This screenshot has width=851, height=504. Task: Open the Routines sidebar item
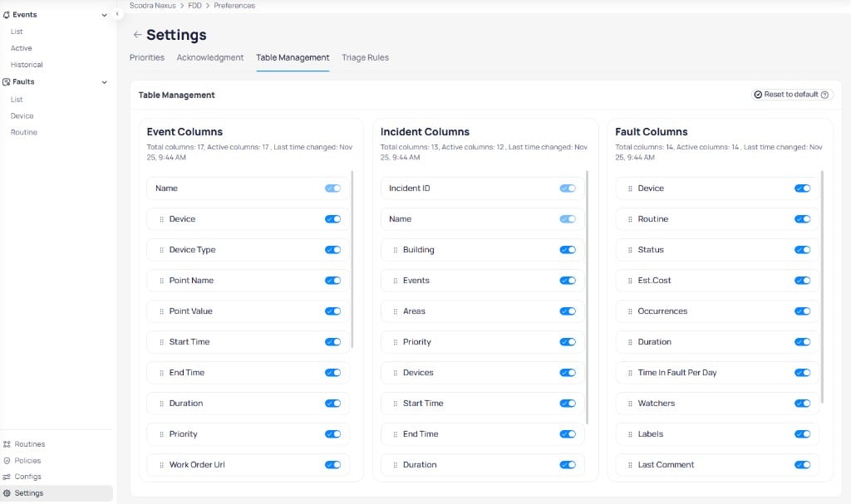coord(30,444)
